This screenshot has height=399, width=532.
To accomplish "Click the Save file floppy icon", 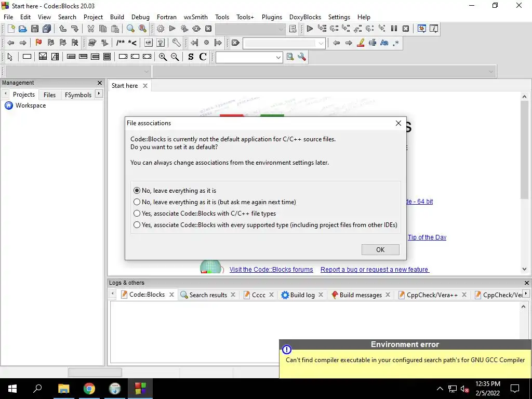I will [35, 29].
